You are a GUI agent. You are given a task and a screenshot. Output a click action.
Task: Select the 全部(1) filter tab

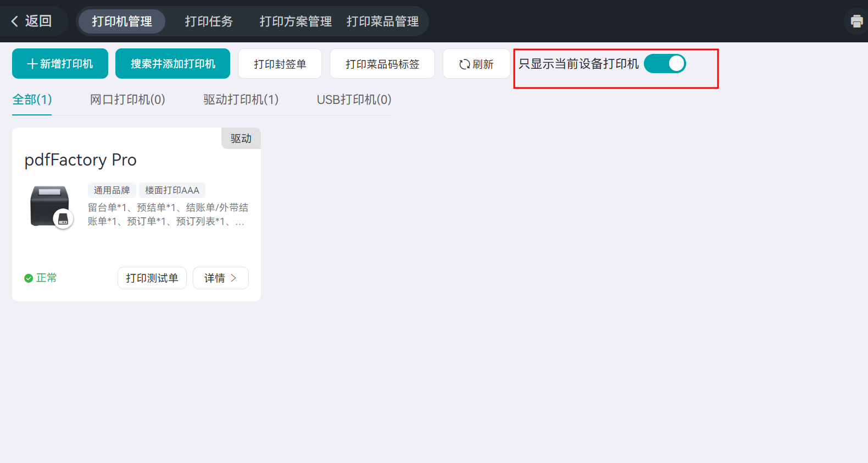pyautogui.click(x=32, y=100)
